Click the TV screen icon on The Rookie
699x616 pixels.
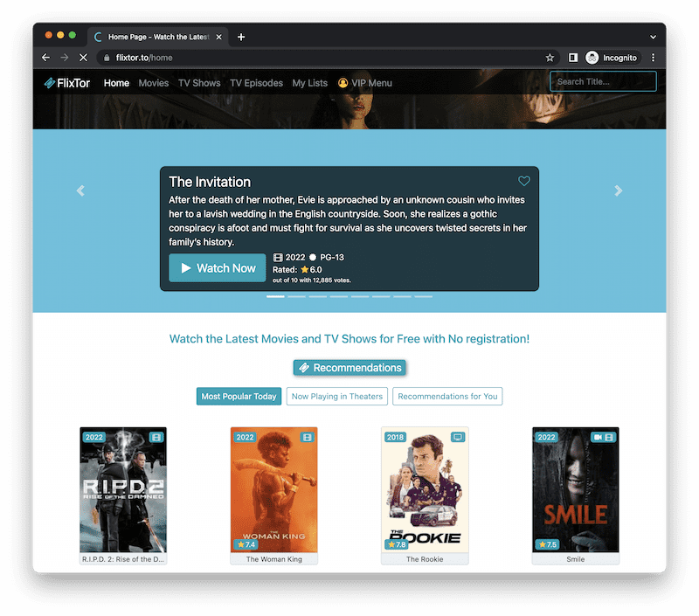coord(458,437)
